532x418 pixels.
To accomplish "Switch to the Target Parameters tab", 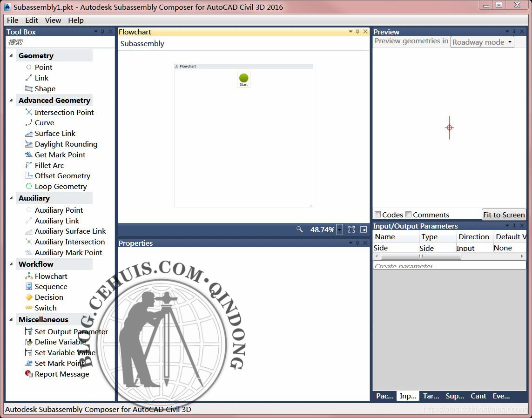I will click(431, 396).
